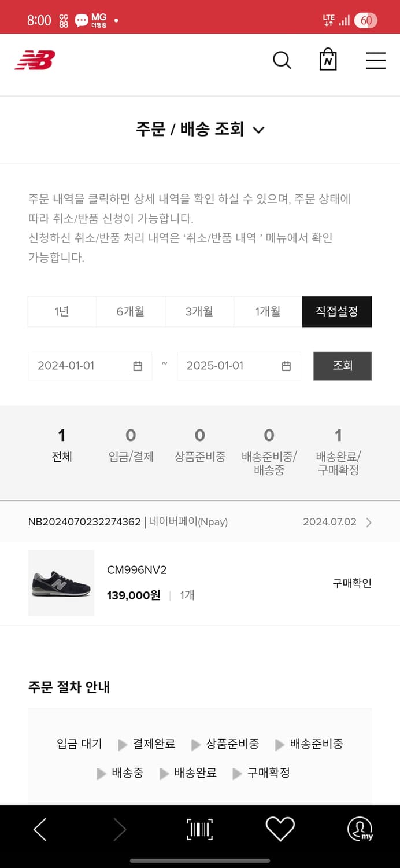Open the wishlist heart icon
Image resolution: width=400 pixels, height=868 pixels.
point(280,829)
